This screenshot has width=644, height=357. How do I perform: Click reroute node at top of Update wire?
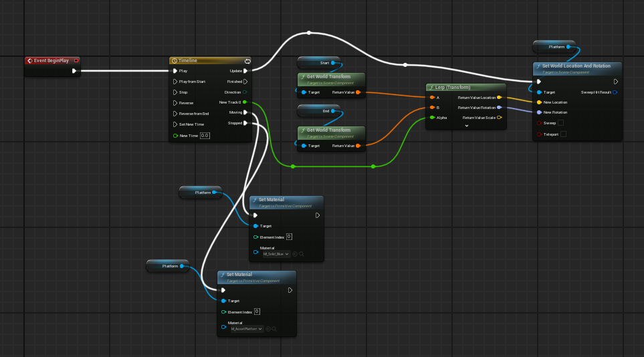tap(309, 33)
